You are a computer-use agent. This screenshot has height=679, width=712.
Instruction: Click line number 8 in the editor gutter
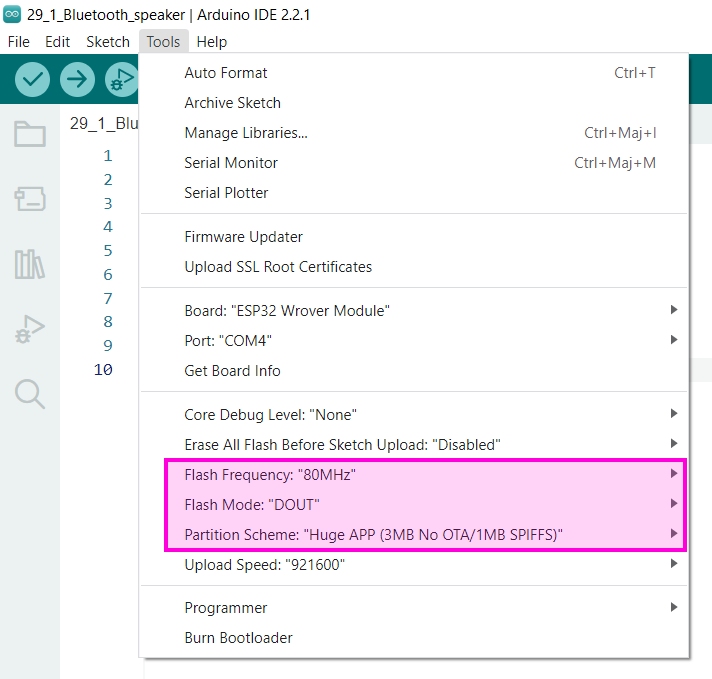(x=108, y=322)
